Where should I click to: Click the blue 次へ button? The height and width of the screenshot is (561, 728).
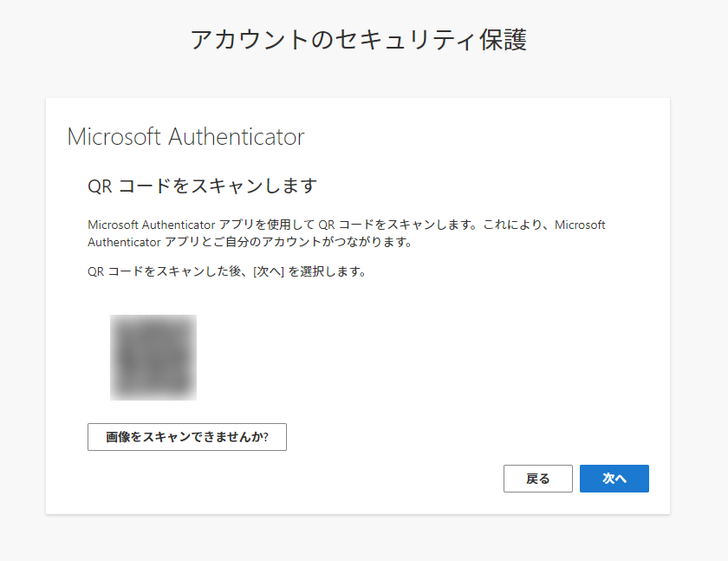pos(614,479)
